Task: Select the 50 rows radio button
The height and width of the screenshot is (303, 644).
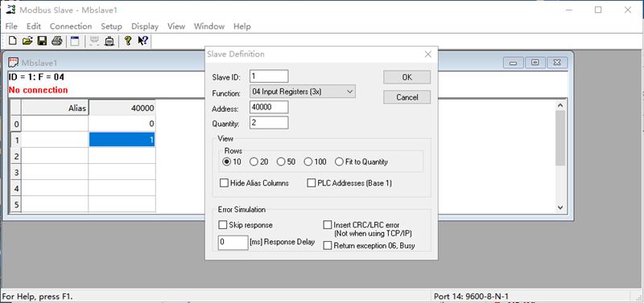Action: tap(281, 162)
